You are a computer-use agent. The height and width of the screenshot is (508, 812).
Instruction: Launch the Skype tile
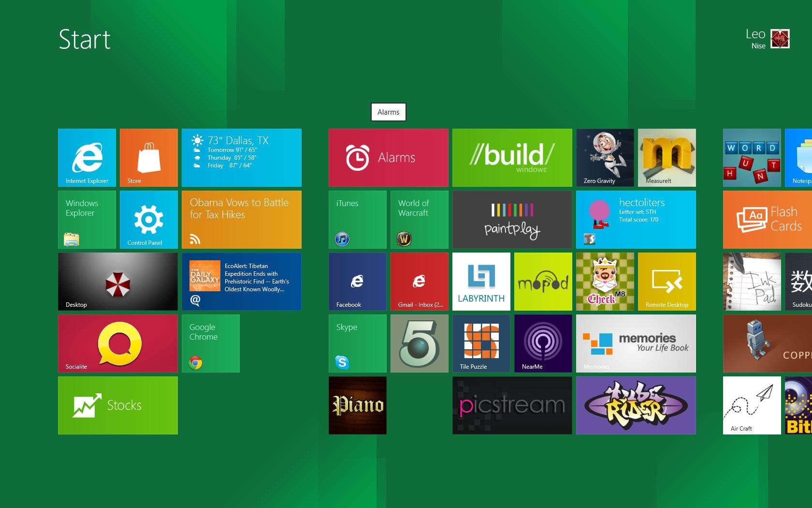point(358,344)
